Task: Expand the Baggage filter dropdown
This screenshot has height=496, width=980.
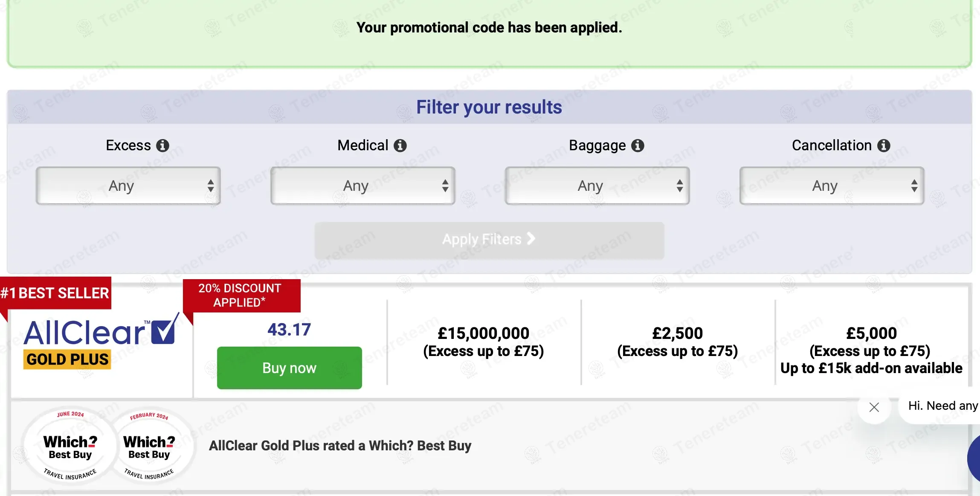Action: pos(597,186)
